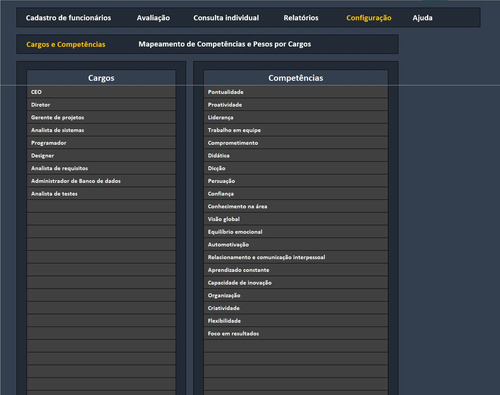Click the Cargos column header
Viewport: 500px width, 395px height.
coord(101,78)
